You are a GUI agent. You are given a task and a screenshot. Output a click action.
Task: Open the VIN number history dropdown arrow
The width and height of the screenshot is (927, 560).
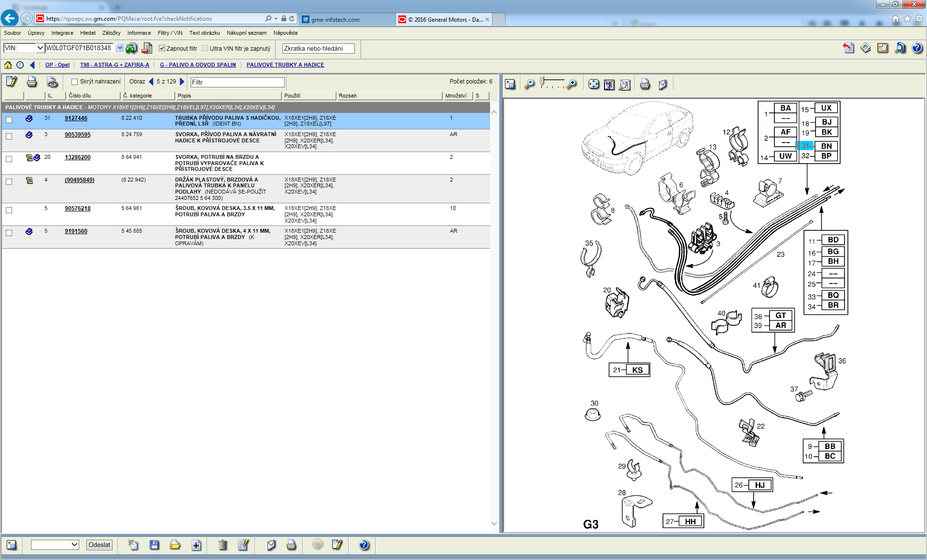click(119, 48)
